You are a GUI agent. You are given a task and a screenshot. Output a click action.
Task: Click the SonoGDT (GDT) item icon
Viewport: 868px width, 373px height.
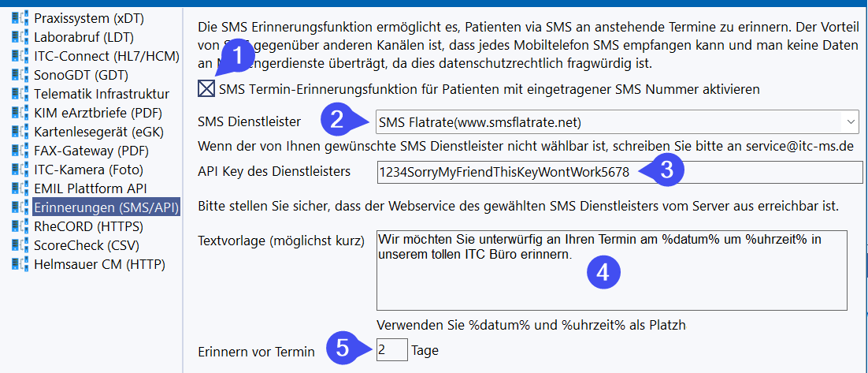click(x=21, y=75)
